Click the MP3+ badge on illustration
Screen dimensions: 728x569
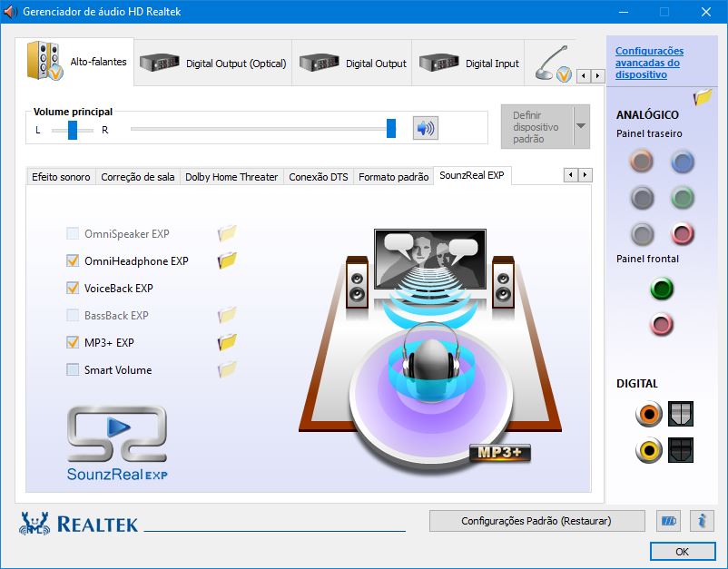pos(499,452)
